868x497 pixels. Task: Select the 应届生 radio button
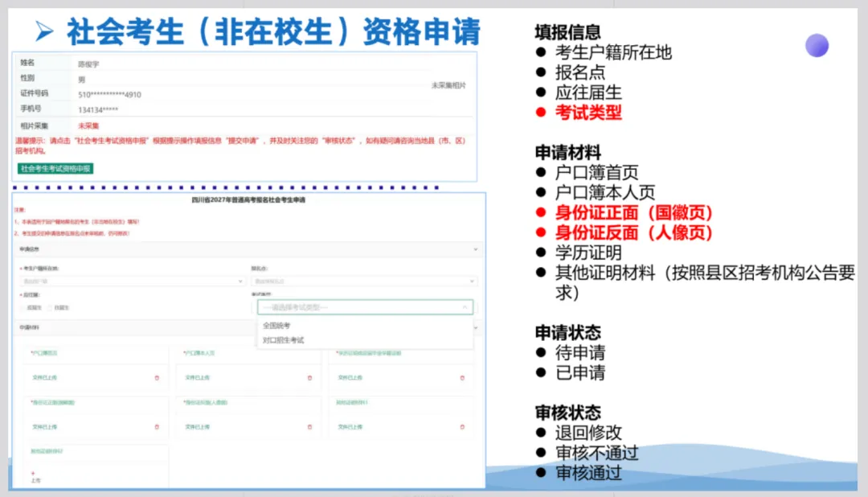(x=23, y=307)
